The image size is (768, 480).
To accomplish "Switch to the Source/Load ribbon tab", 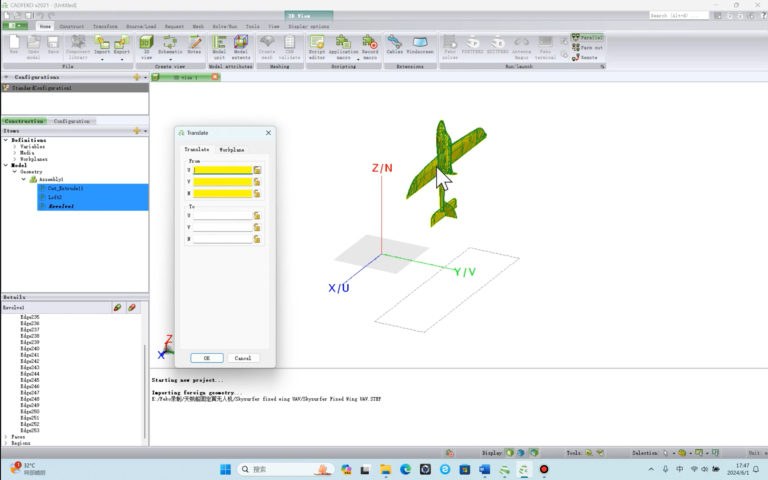I will pyautogui.click(x=141, y=26).
